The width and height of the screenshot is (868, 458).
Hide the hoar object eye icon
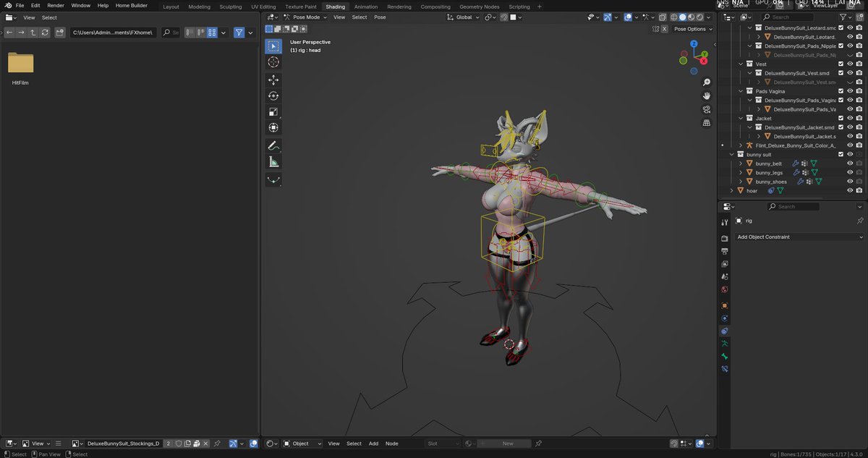850,190
